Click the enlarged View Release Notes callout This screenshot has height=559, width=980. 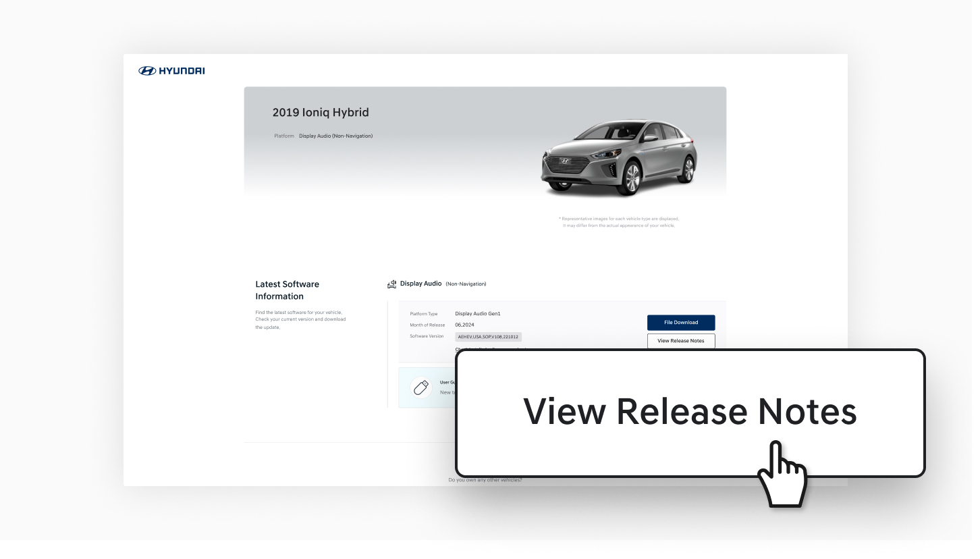689,412
